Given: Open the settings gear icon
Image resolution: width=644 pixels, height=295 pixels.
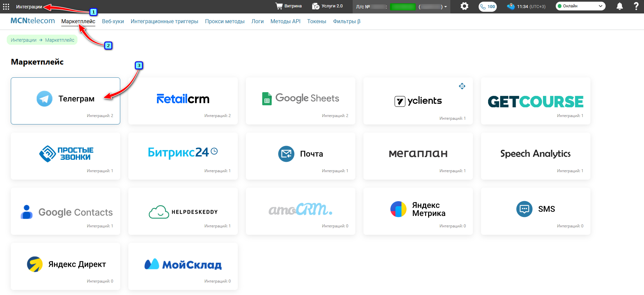Looking at the screenshot, I should pyautogui.click(x=464, y=6).
